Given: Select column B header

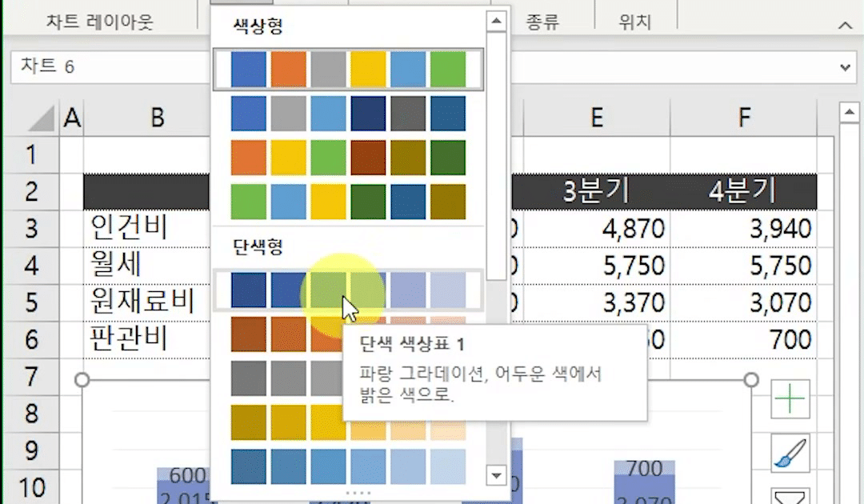Looking at the screenshot, I should point(146,118).
